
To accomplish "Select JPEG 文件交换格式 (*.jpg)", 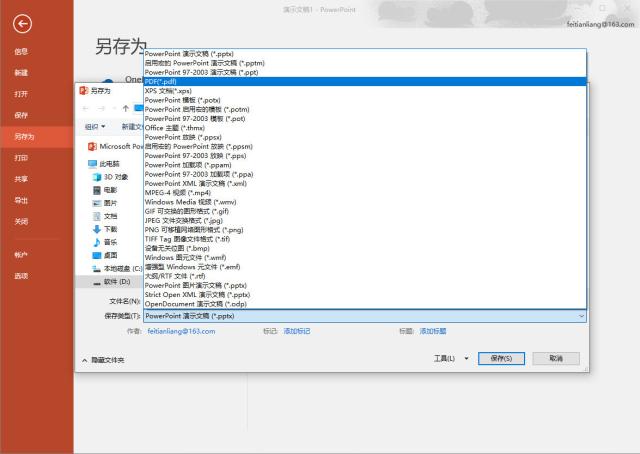I will (365, 220).
